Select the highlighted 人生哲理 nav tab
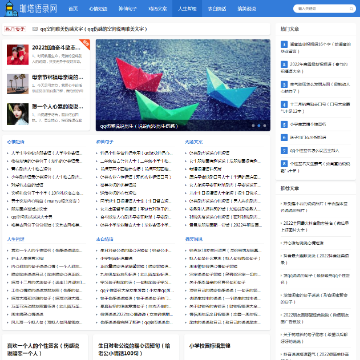 pyautogui.click(x=187, y=9)
